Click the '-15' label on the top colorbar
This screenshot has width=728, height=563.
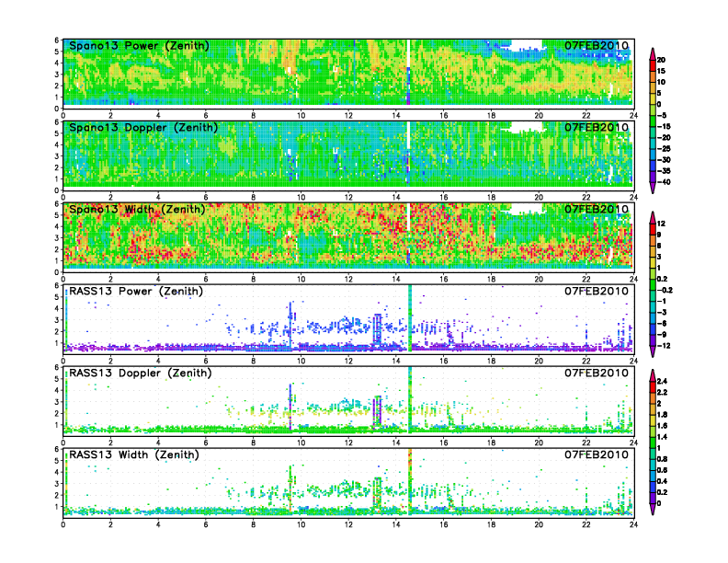(664, 126)
